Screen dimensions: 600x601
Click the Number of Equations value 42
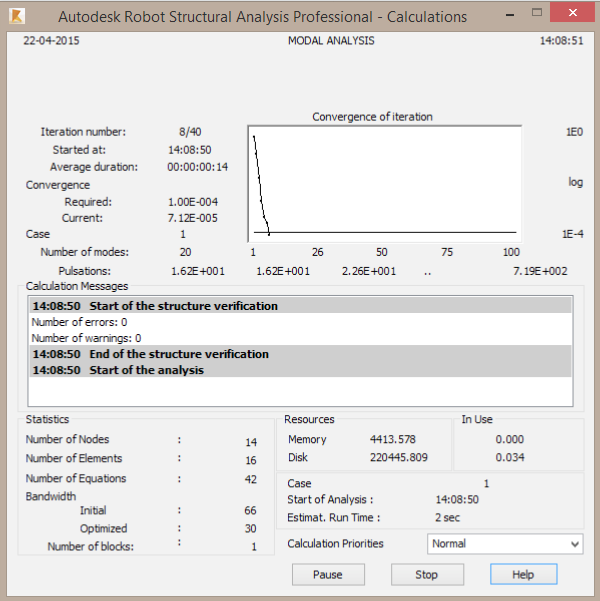(x=251, y=479)
